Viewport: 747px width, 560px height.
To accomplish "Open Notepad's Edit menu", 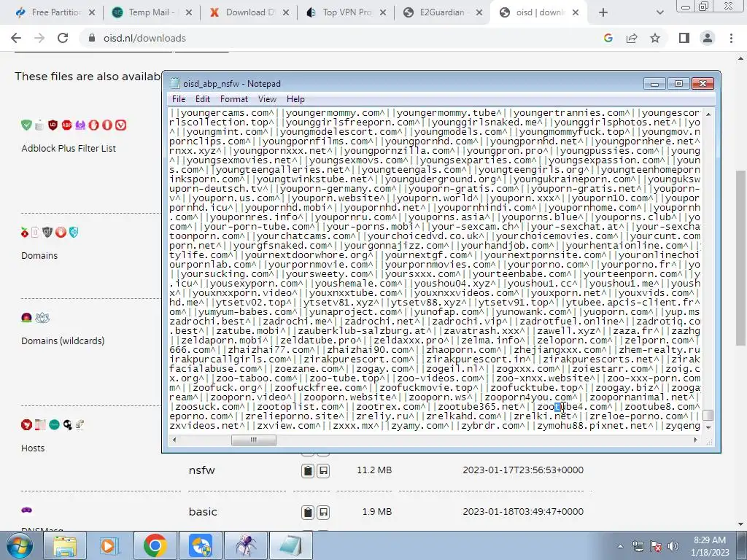I will (203, 99).
